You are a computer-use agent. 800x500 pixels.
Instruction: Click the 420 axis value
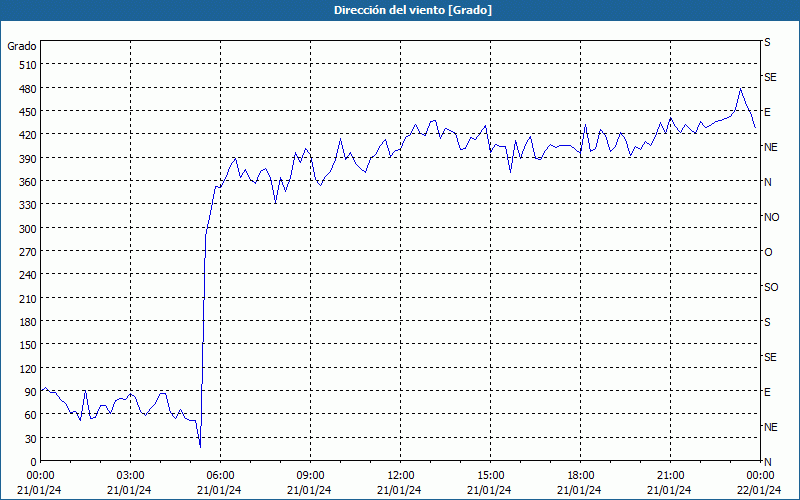click(x=28, y=135)
